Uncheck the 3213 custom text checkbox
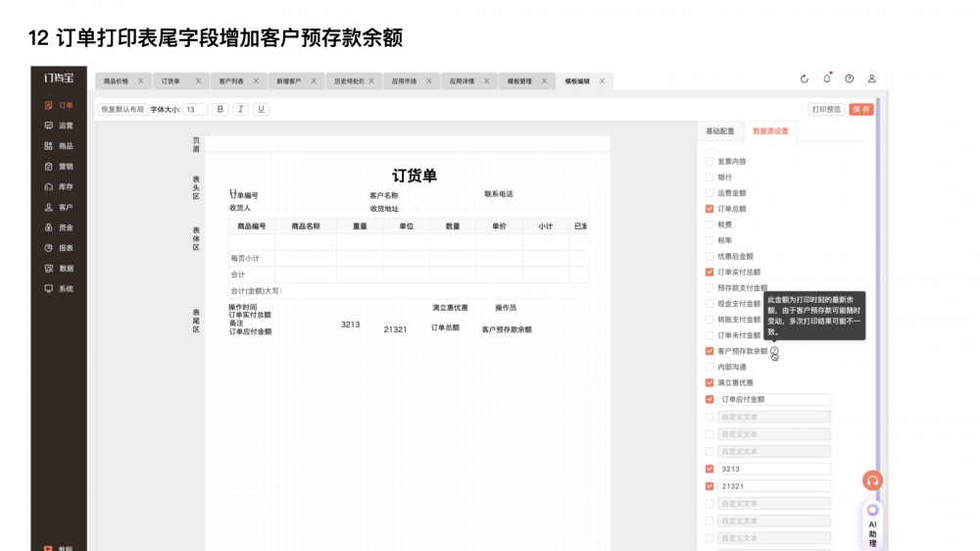 [710, 469]
